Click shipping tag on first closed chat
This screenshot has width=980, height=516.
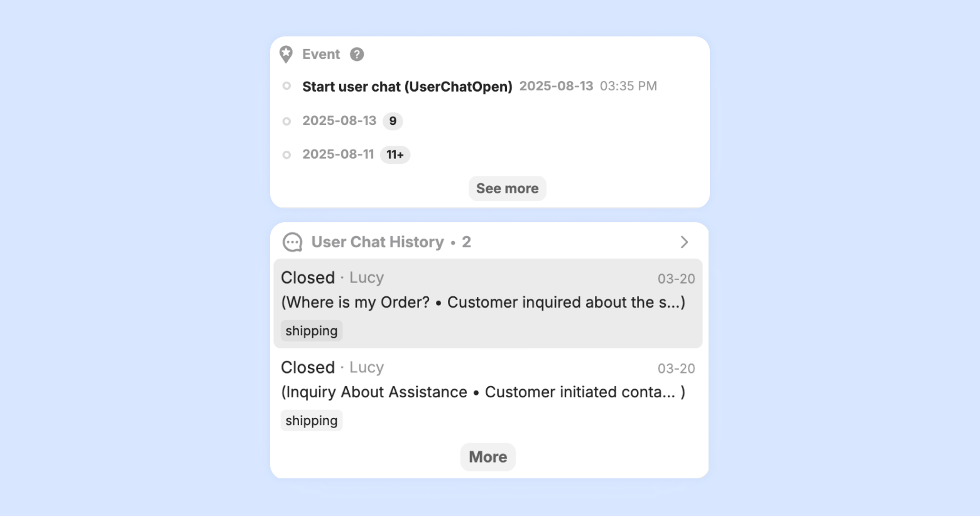[312, 331]
